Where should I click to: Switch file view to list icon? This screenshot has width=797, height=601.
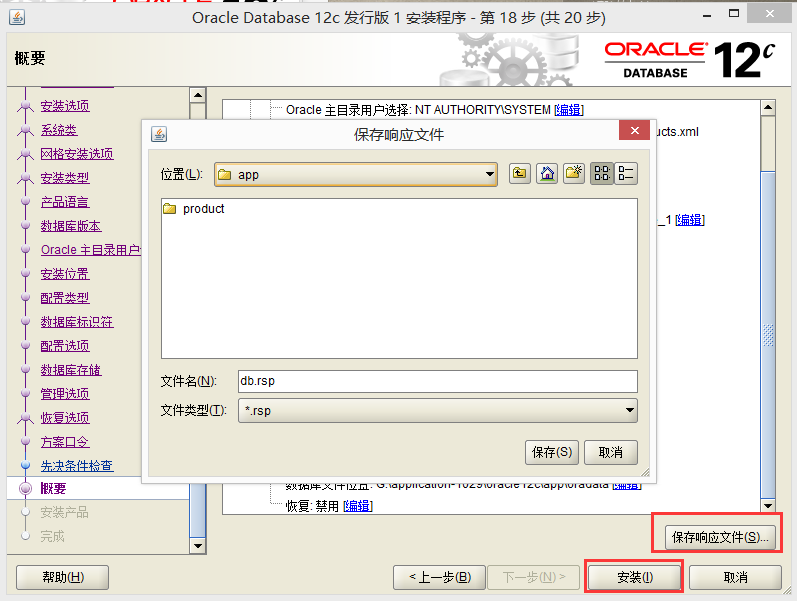pos(602,174)
